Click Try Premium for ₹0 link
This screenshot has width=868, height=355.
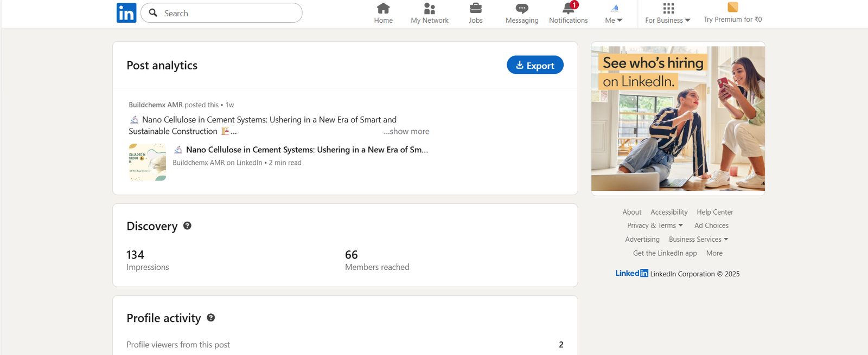tap(733, 20)
